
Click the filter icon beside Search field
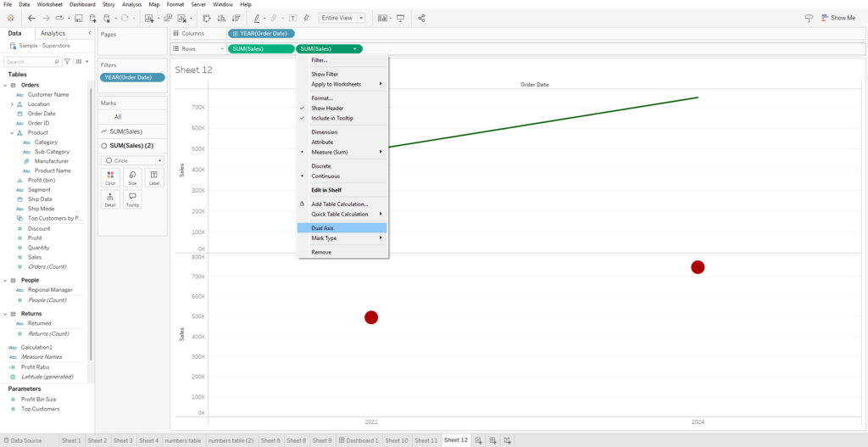[67, 61]
